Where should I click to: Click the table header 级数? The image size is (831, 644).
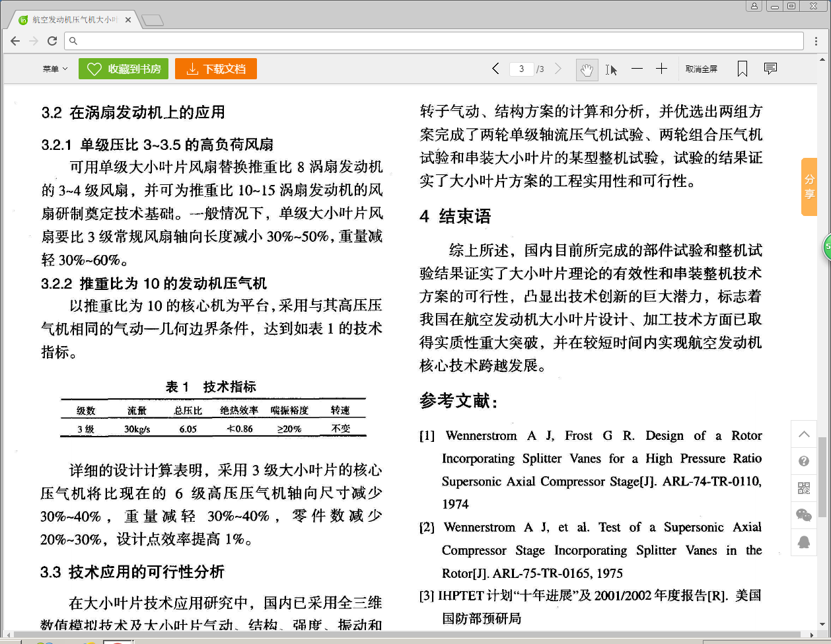point(86,410)
